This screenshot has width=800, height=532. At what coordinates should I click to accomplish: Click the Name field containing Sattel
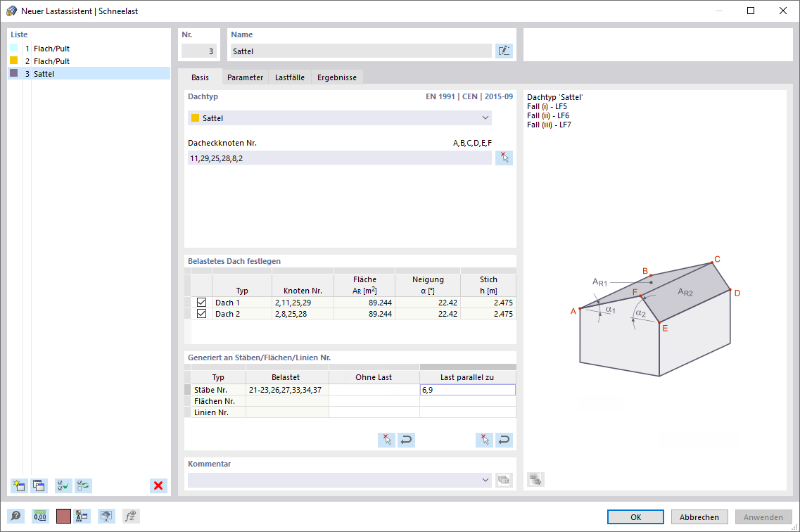point(361,51)
